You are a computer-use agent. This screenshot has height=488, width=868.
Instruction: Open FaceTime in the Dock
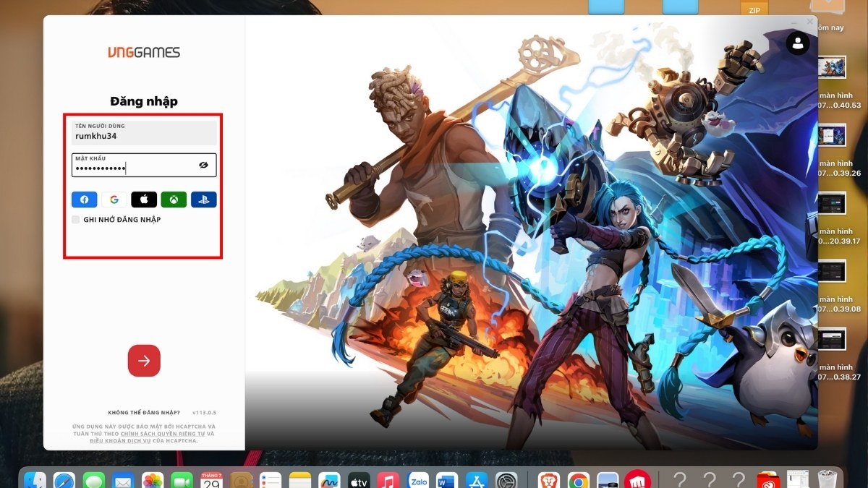point(182,481)
